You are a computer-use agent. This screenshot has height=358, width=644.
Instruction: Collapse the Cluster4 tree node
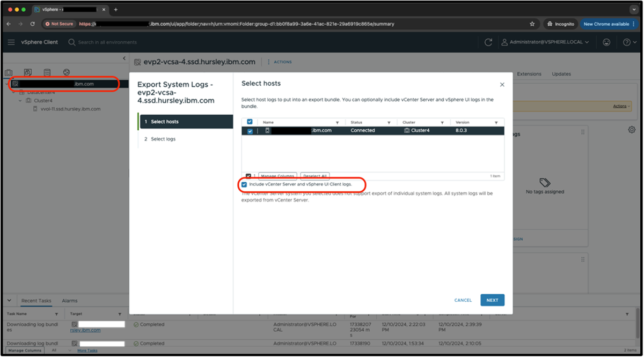(20, 100)
